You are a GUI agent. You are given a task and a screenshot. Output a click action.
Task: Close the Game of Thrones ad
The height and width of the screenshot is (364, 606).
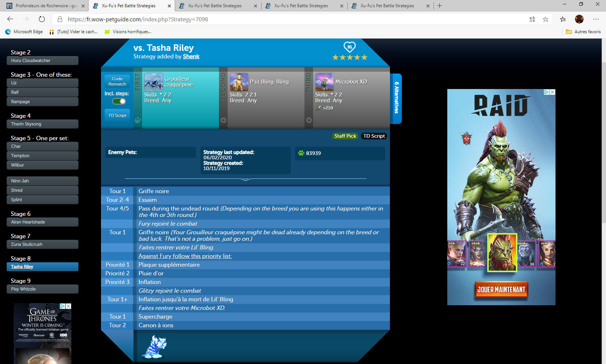(x=68, y=306)
